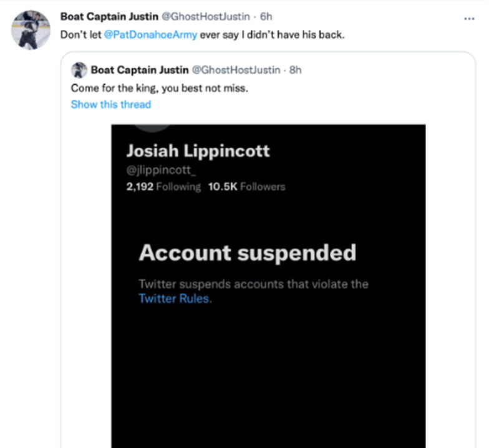Click the Josiah Lippincott name in the image

[x=198, y=151]
